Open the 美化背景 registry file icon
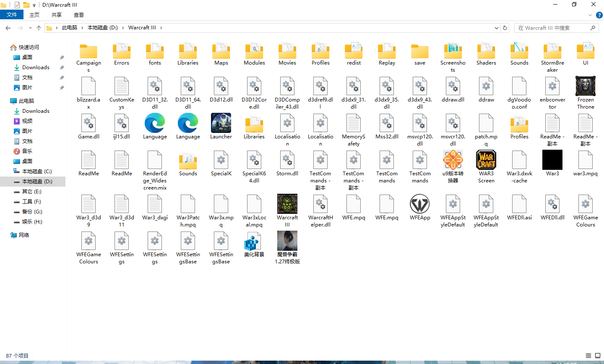604x364 pixels. (254, 242)
